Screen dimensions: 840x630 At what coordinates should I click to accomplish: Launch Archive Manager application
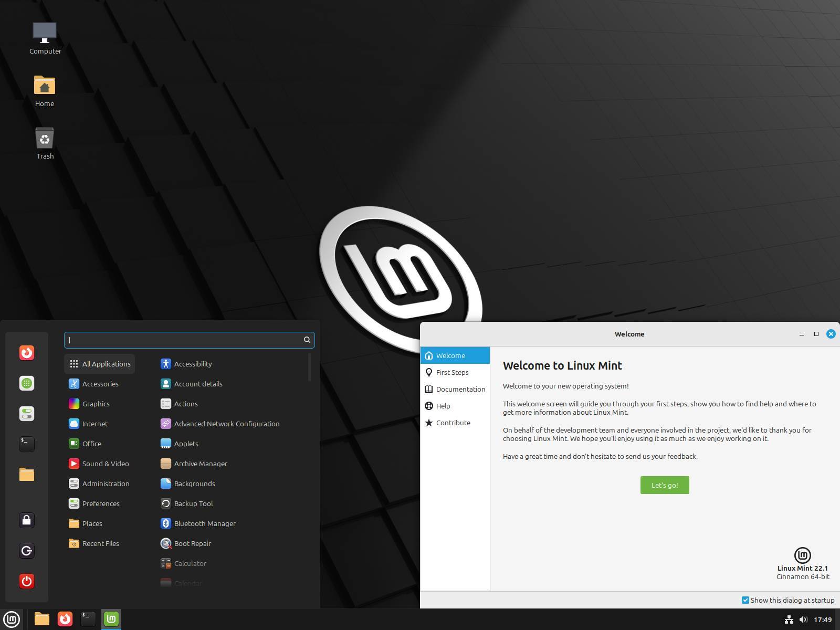(194, 464)
